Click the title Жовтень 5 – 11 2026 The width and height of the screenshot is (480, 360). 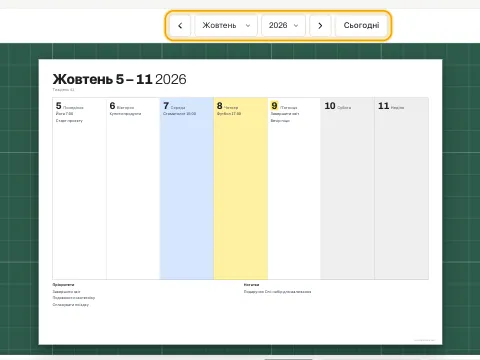click(x=119, y=79)
